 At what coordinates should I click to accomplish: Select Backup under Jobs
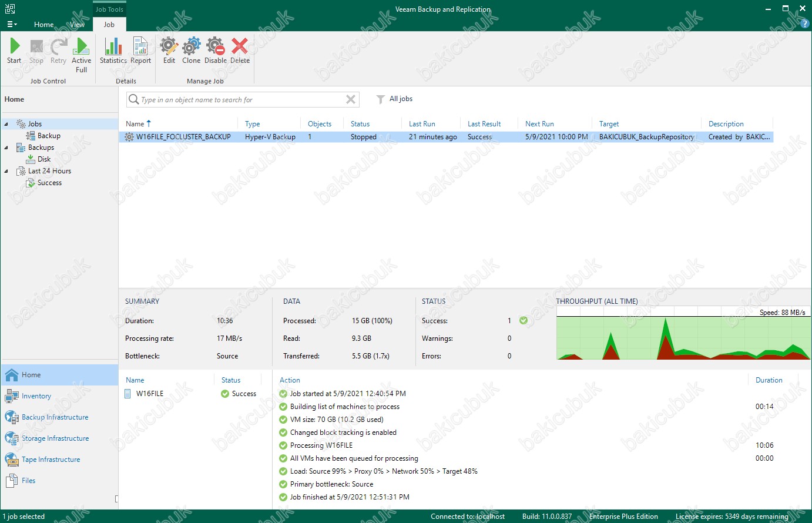tap(49, 136)
